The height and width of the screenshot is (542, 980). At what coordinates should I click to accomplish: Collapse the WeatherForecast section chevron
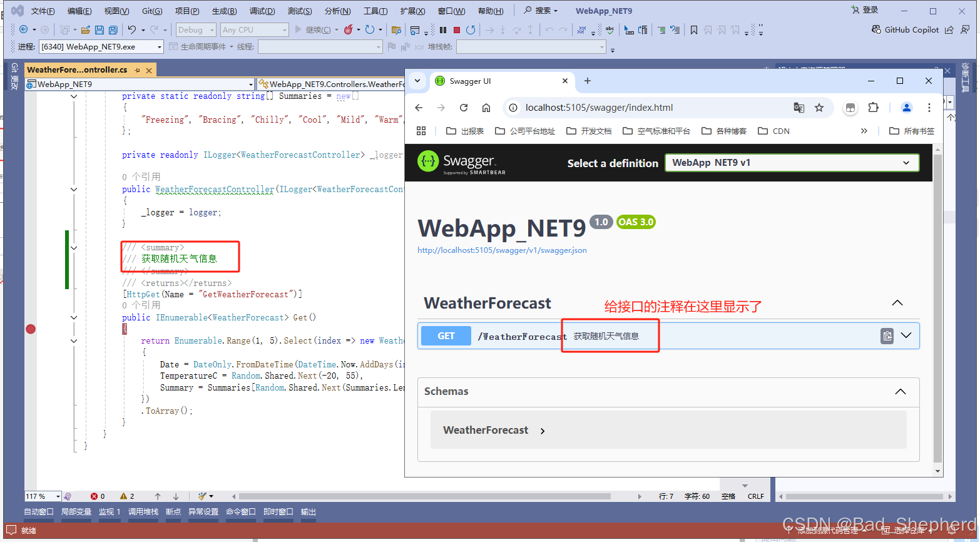coord(897,303)
